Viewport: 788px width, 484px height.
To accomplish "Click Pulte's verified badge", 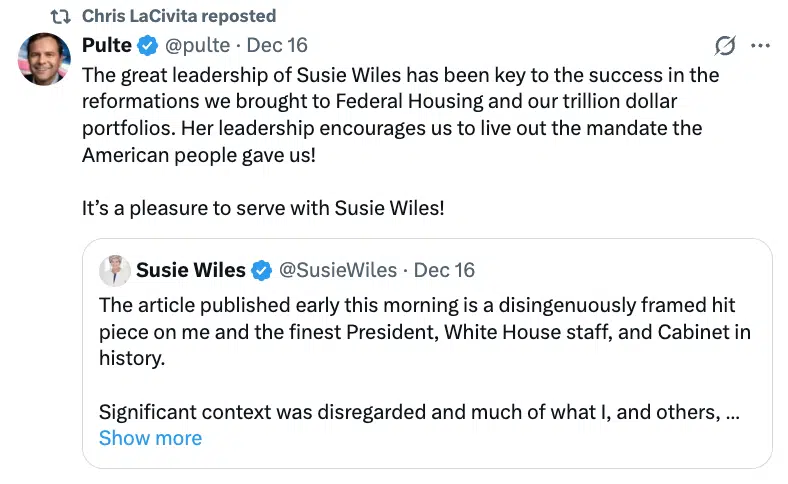I will (148, 45).
